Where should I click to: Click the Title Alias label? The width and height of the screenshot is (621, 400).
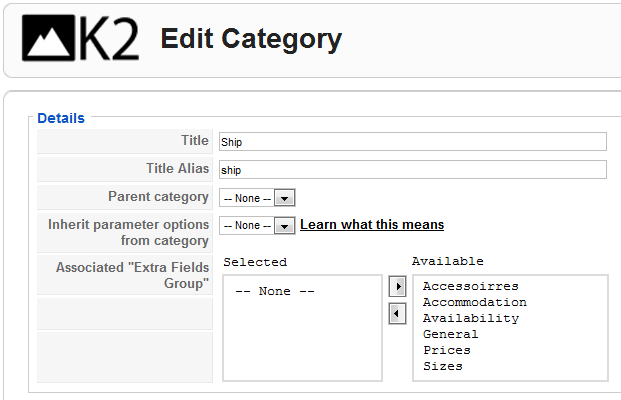tap(177, 168)
